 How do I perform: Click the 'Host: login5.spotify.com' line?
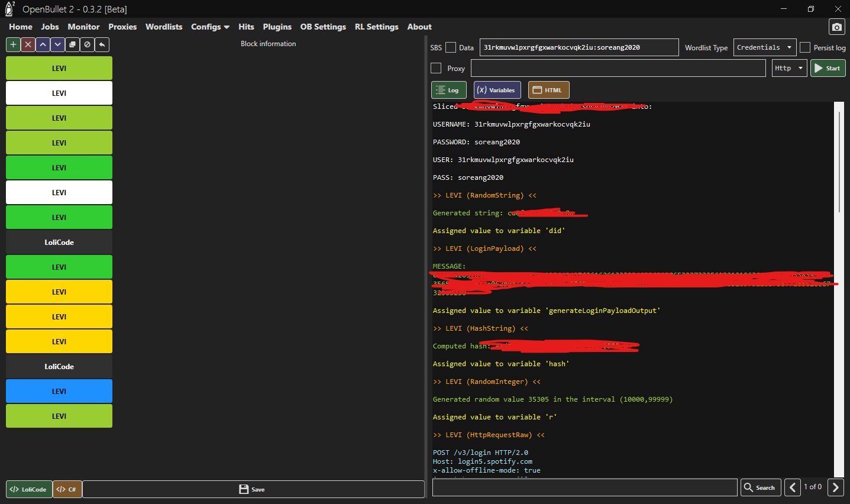tap(483, 461)
